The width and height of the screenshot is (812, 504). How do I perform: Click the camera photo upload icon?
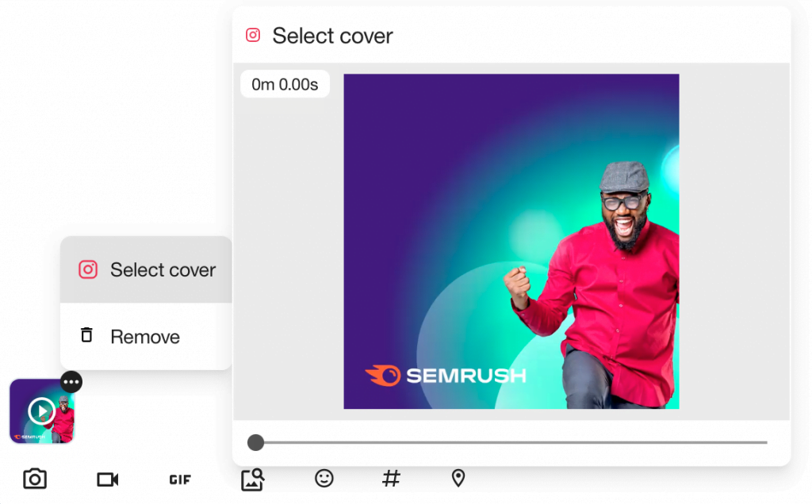pos(35,479)
